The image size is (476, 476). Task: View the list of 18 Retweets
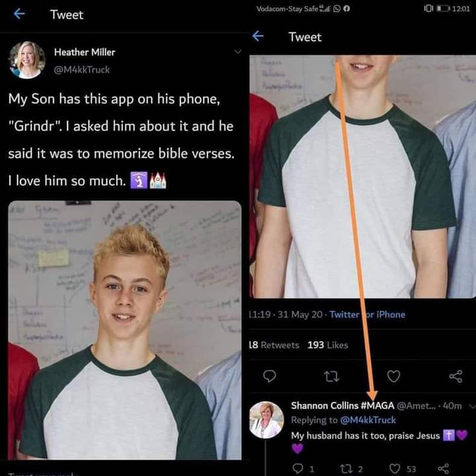(x=274, y=345)
